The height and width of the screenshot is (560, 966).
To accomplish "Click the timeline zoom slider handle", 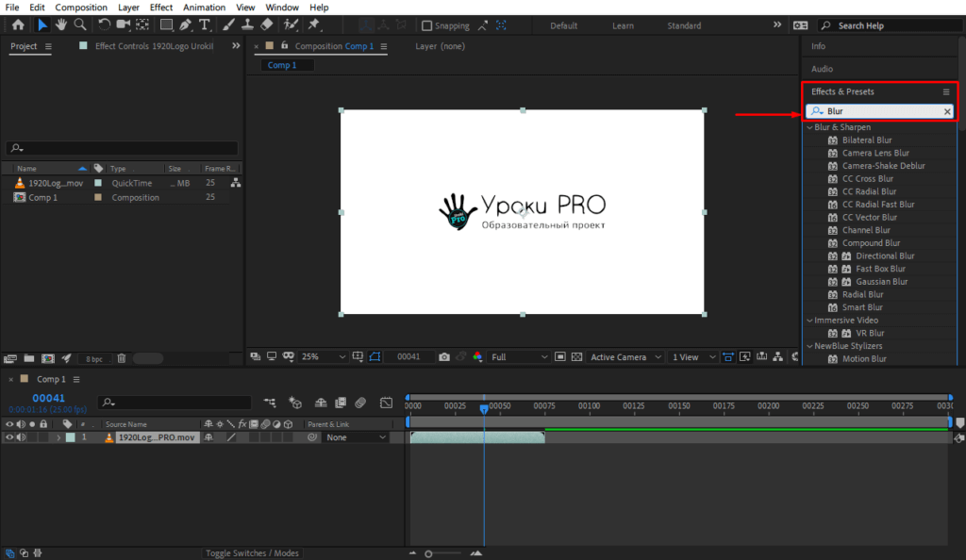I will pos(429,553).
